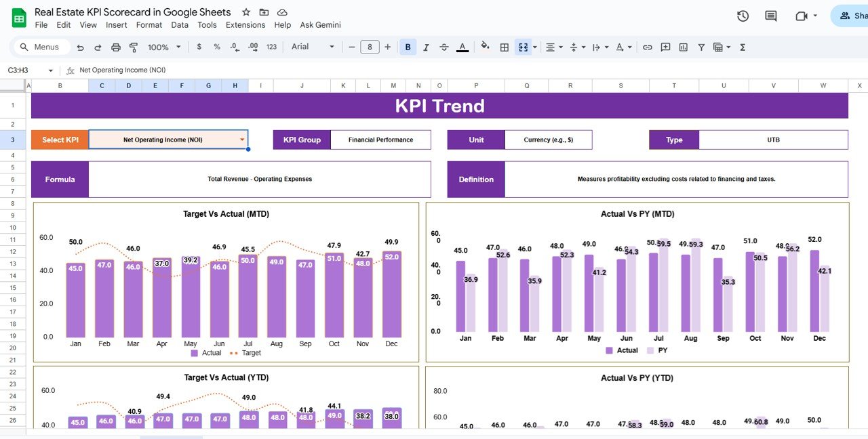Click the Insert link icon

point(647,47)
